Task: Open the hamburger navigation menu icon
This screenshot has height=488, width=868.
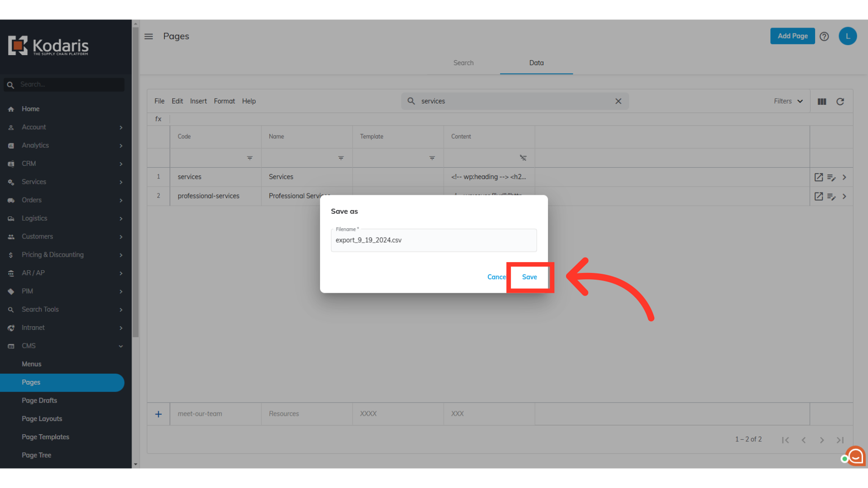Action: tap(149, 36)
